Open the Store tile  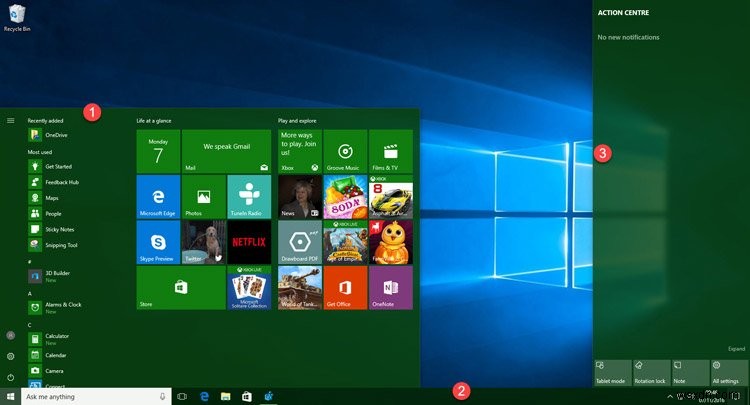coord(181,287)
